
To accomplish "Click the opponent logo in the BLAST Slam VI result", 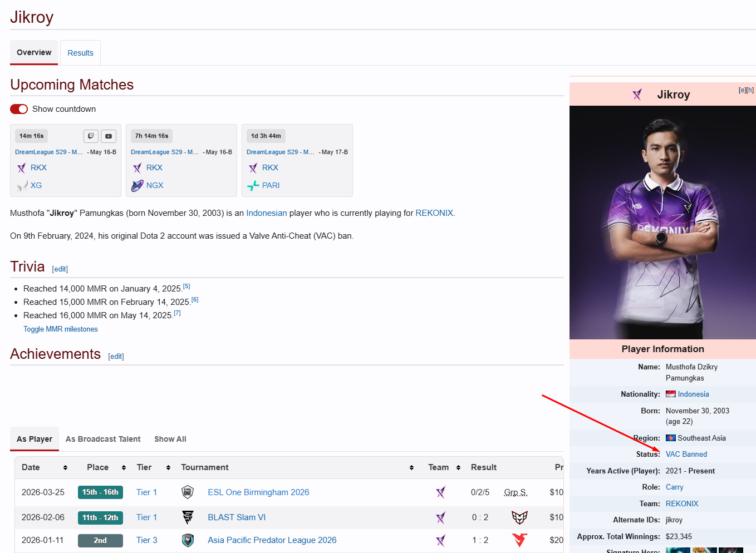I will (x=519, y=517).
